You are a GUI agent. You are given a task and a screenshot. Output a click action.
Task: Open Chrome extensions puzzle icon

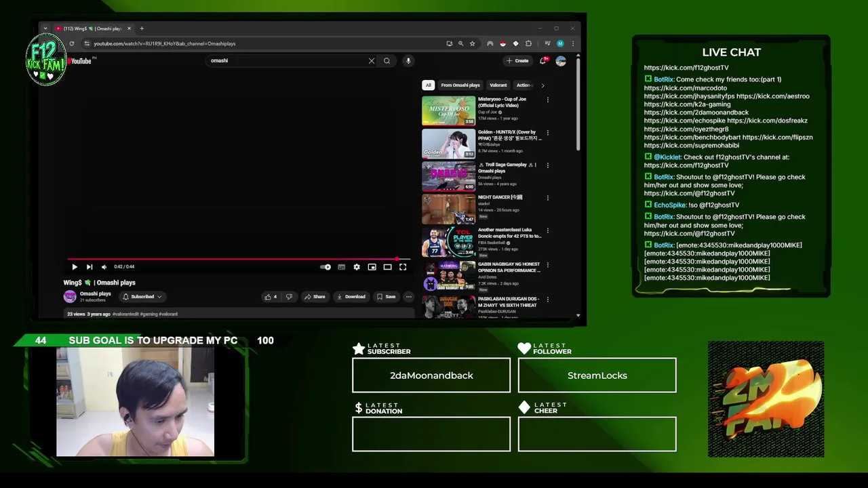(x=528, y=43)
